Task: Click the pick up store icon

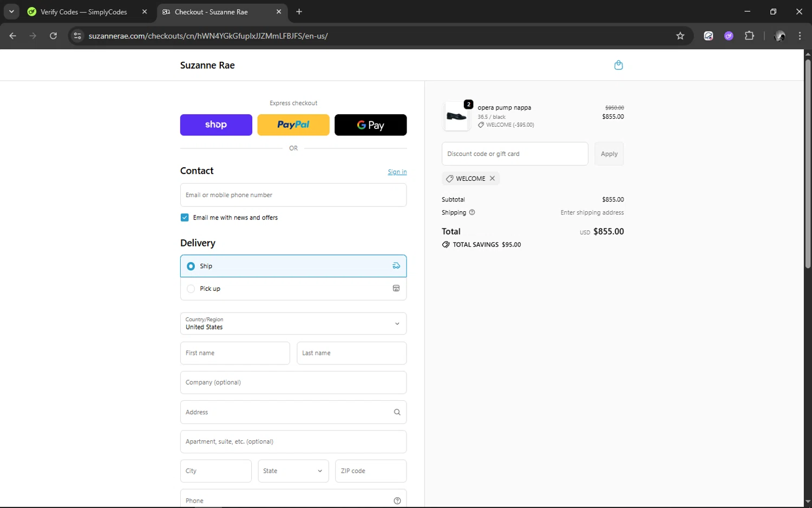Action: (396, 289)
